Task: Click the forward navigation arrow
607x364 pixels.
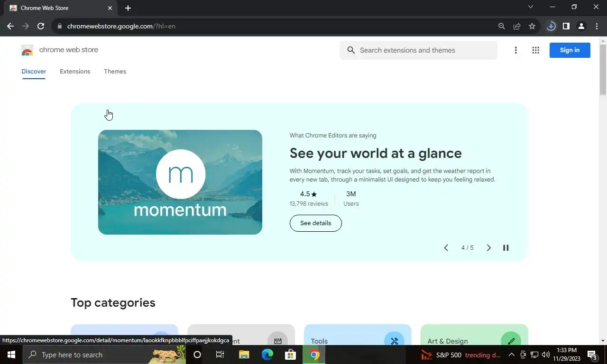Action: [26, 26]
